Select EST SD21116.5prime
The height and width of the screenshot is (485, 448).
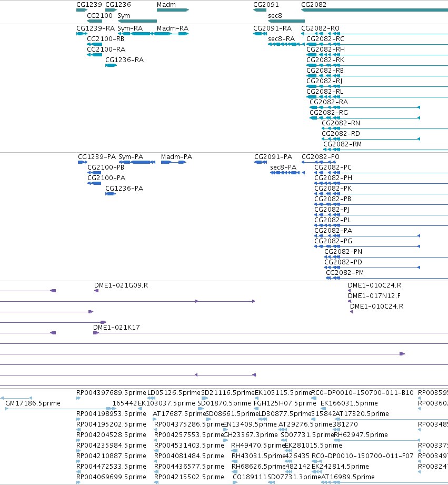coord(228,393)
